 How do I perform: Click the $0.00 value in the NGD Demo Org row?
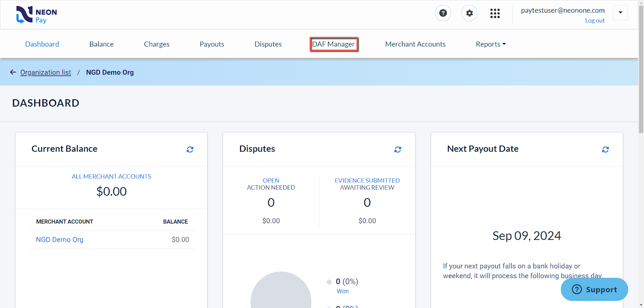180,240
